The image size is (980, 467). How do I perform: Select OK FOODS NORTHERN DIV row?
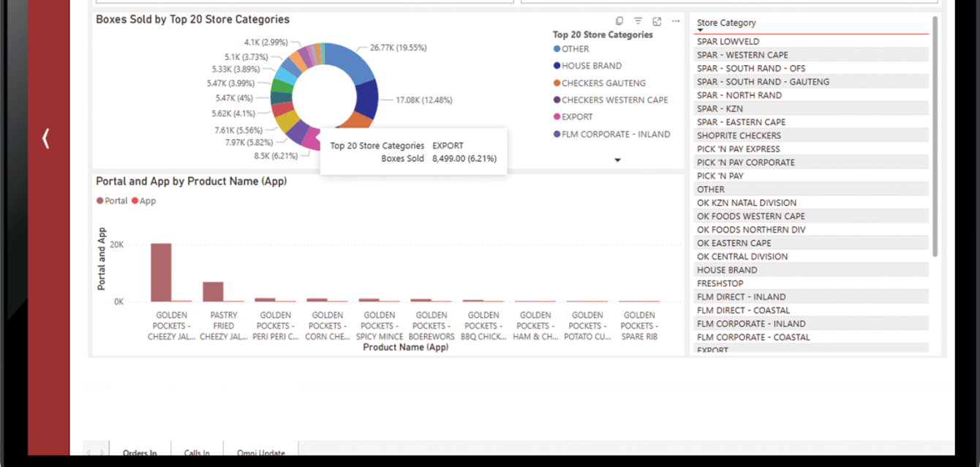click(811, 229)
